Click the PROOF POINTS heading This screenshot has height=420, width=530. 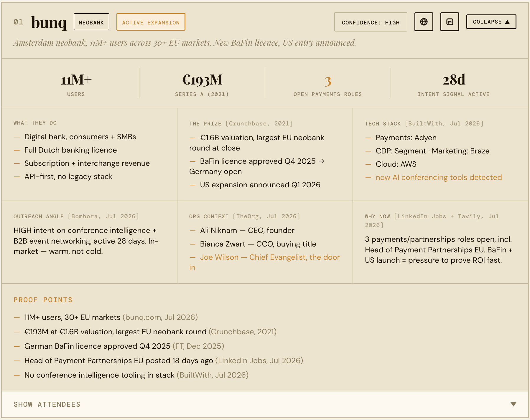43,300
